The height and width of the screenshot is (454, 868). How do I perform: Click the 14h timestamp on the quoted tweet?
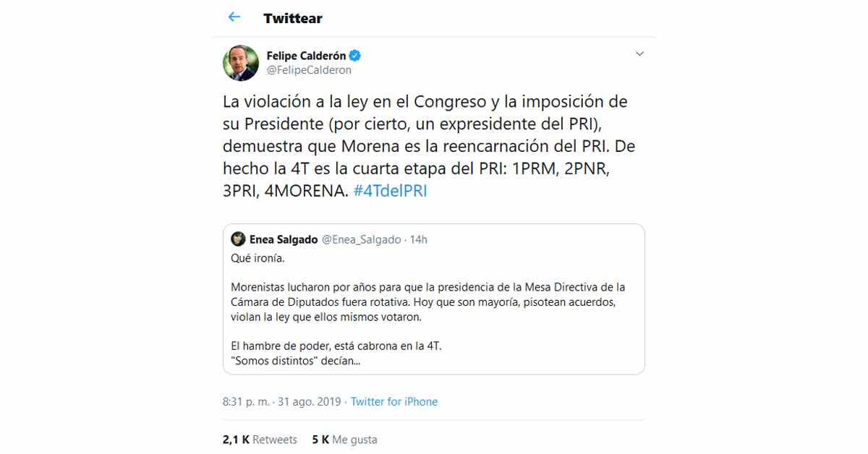pyautogui.click(x=417, y=239)
